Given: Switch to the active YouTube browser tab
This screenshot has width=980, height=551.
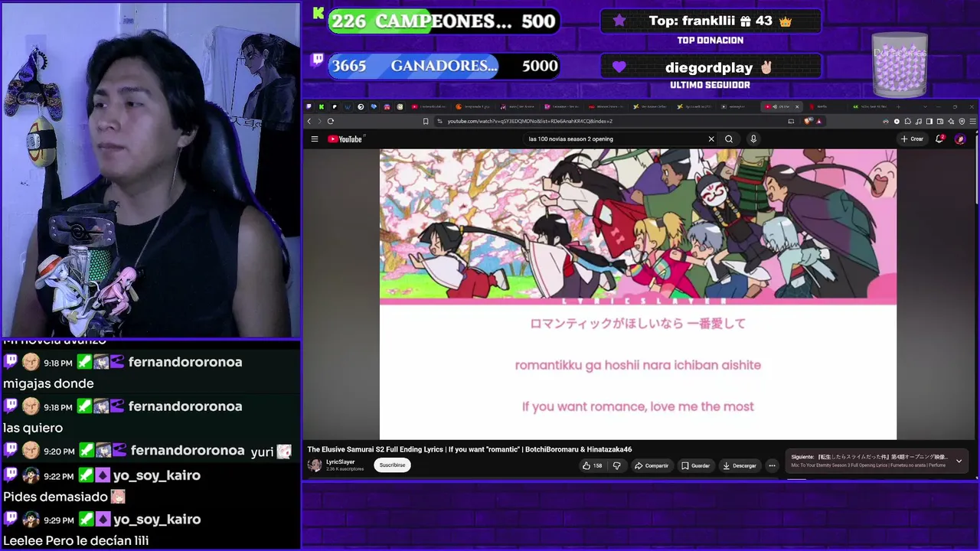Looking at the screenshot, I should tap(781, 106).
